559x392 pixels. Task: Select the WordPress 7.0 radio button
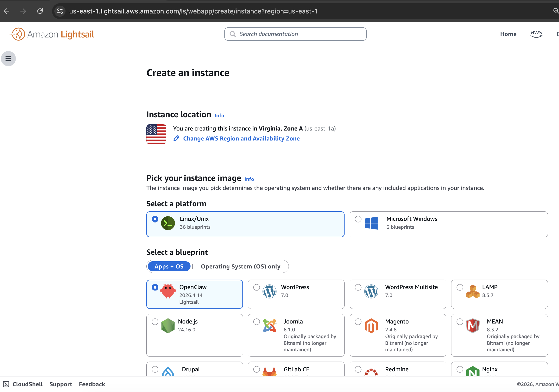[x=256, y=287]
